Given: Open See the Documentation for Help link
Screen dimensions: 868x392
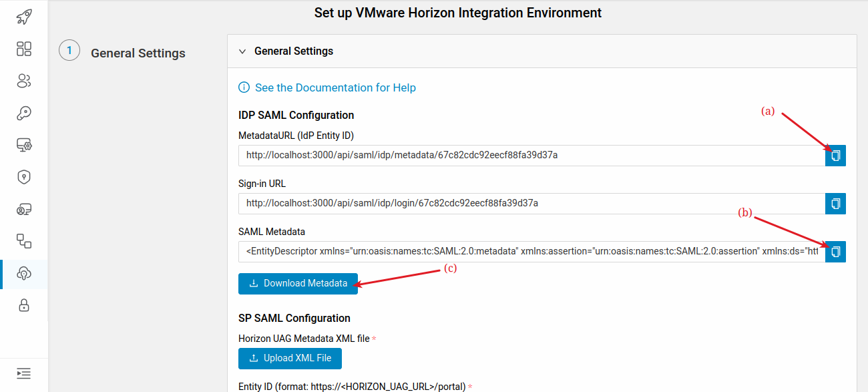Looking at the screenshot, I should [x=335, y=87].
